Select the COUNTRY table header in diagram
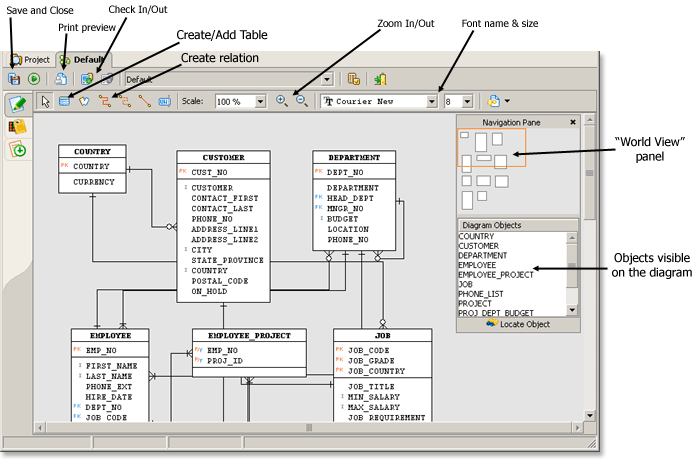Viewport: 700px width, 460px height. 92,151
